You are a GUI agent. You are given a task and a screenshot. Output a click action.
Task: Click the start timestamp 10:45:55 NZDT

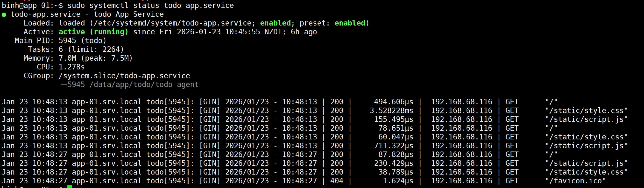(253, 32)
